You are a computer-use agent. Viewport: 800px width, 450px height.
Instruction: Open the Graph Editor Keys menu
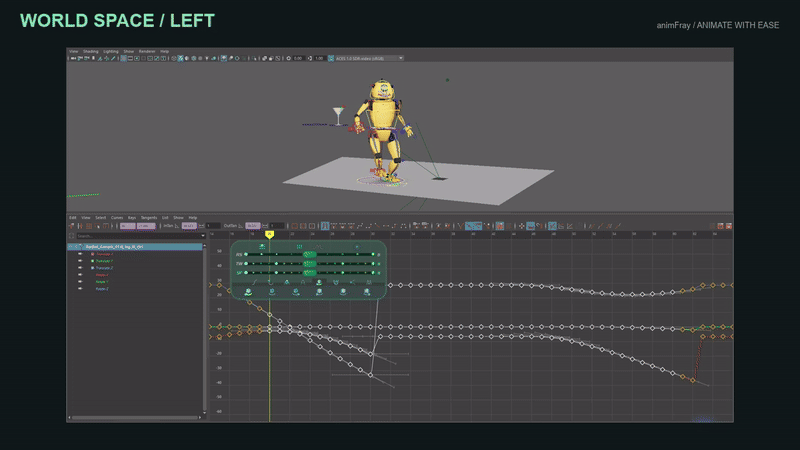(132, 218)
